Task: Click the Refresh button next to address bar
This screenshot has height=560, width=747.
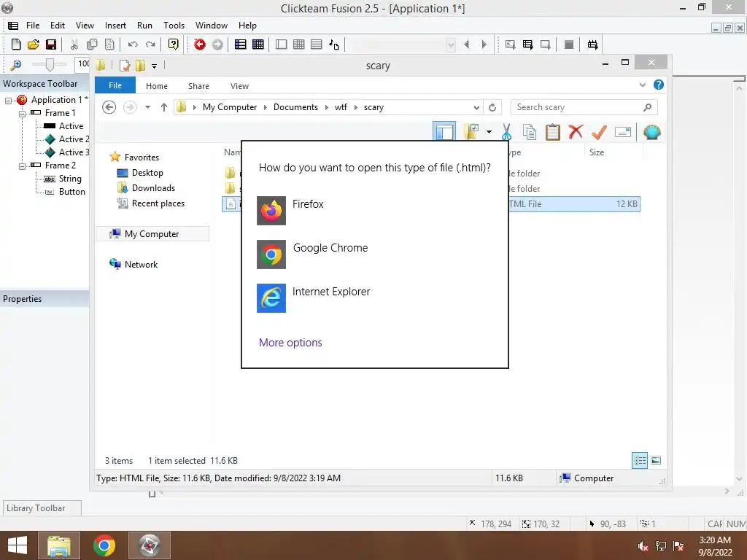Action: 492,108
